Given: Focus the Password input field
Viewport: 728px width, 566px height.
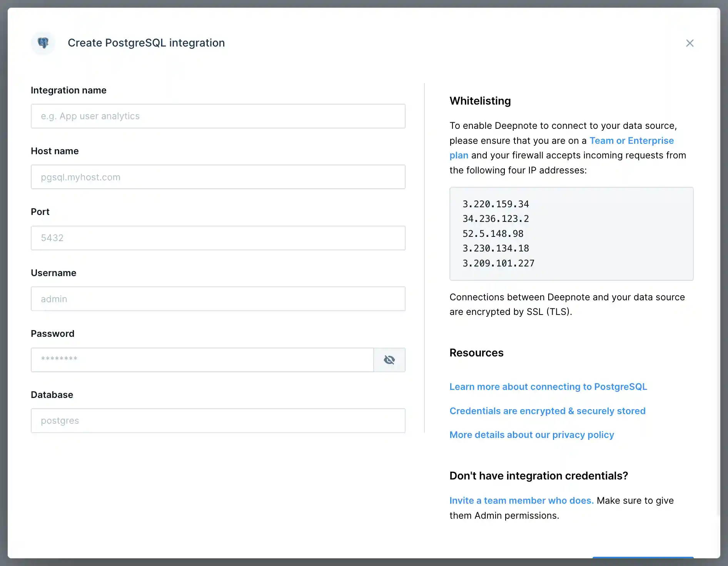Looking at the screenshot, I should (x=202, y=360).
